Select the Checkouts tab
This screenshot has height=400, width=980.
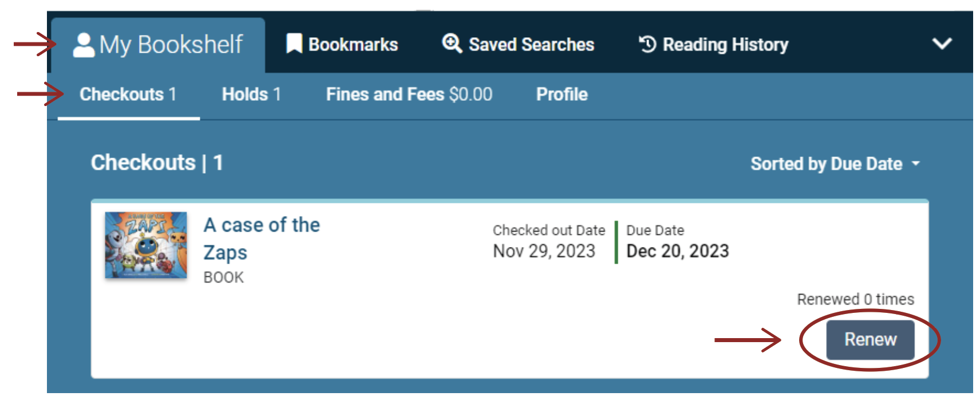coord(128,95)
